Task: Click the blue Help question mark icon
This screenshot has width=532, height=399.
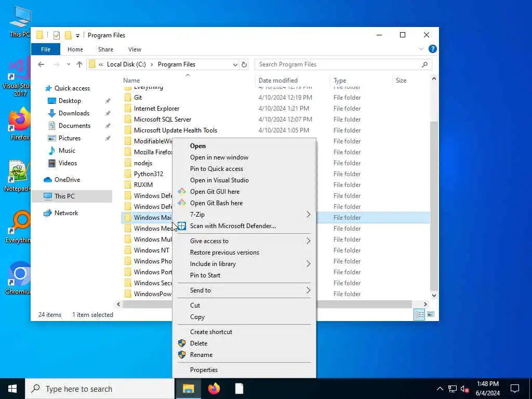Action: click(433, 49)
